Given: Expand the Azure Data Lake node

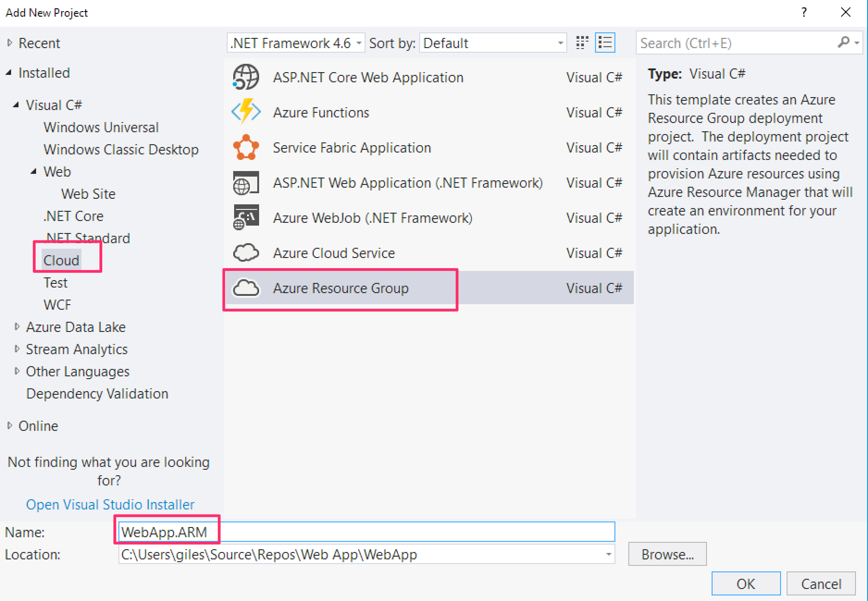Looking at the screenshot, I should [x=17, y=327].
